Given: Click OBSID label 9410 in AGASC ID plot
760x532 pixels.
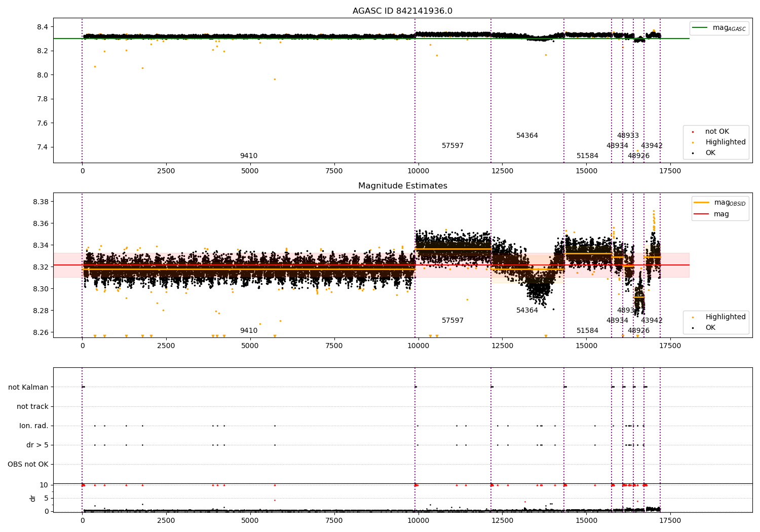Looking at the screenshot, I should point(249,156).
